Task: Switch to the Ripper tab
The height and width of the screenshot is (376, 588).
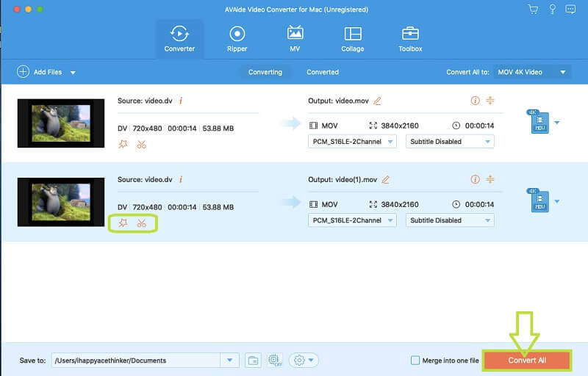Action: (x=237, y=39)
